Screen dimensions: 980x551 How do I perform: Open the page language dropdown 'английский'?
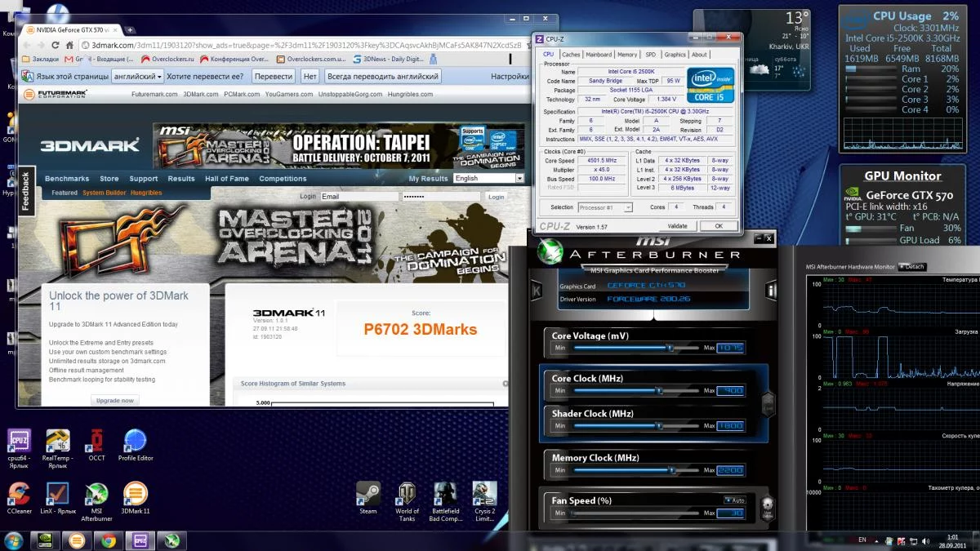click(x=138, y=76)
